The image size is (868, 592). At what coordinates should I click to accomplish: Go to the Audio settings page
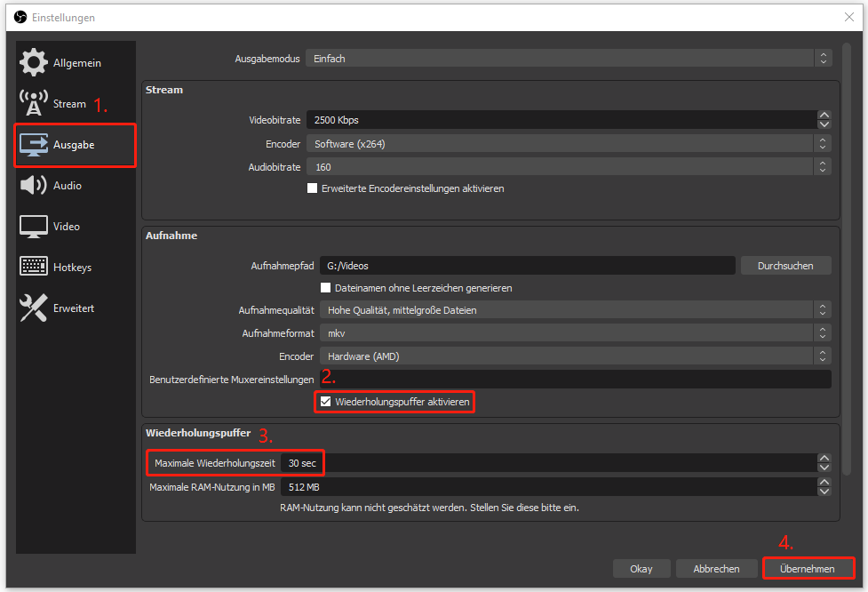(76, 186)
